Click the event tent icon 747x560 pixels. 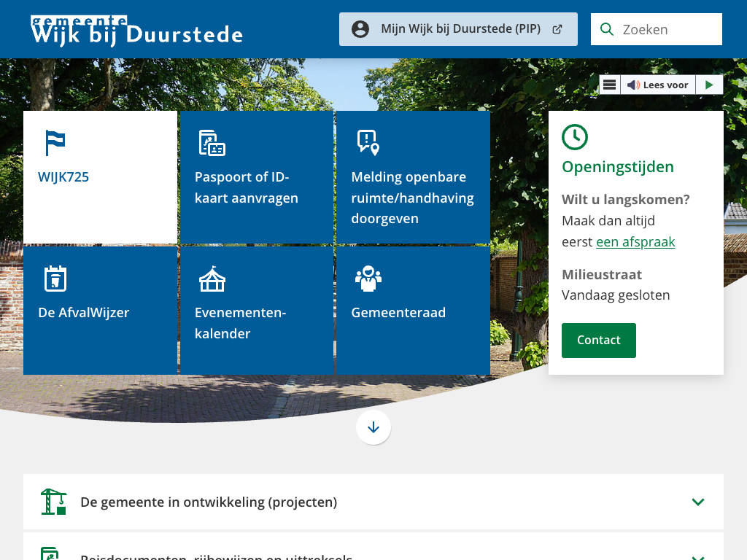(212, 279)
